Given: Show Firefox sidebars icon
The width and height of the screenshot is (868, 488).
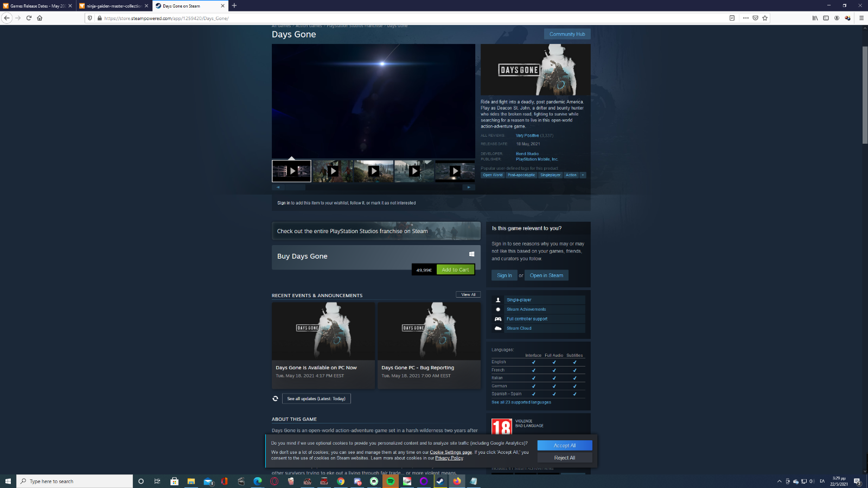Looking at the screenshot, I should coord(826,18).
